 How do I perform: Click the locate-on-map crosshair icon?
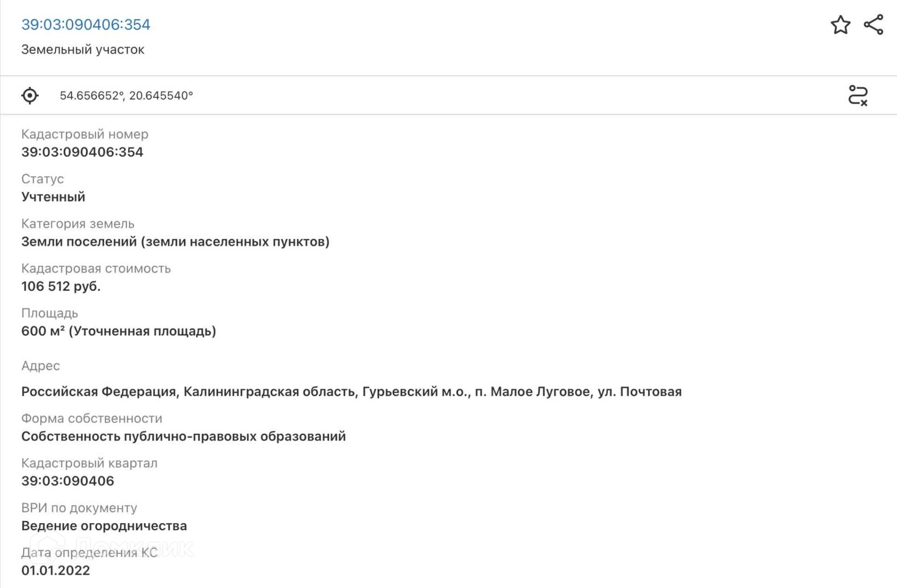click(30, 95)
